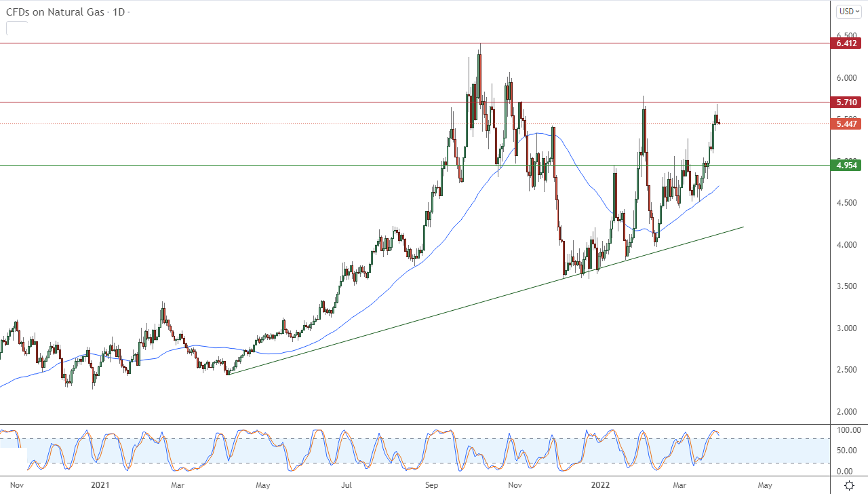
Task: Open the USD currency dropdown
Action: point(848,11)
